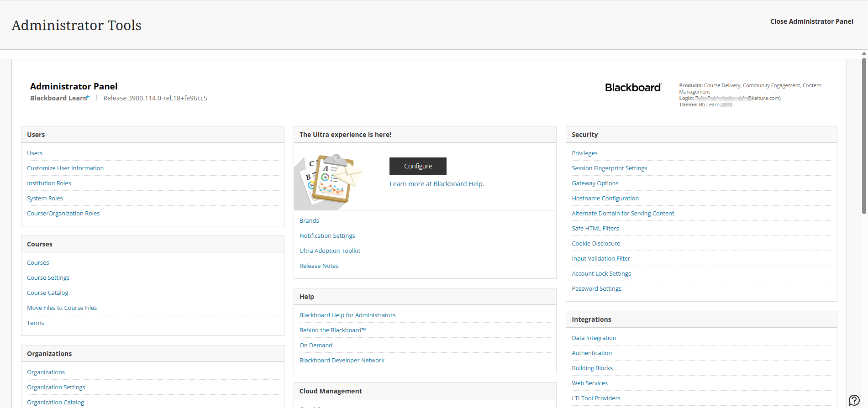This screenshot has width=868, height=408.
Task: Click the Integrations panel header
Action: click(x=701, y=319)
